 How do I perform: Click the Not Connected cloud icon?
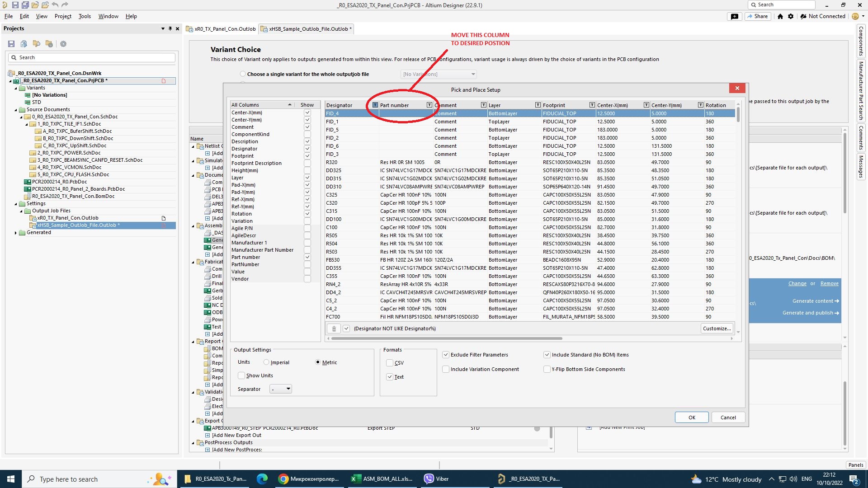tap(803, 16)
